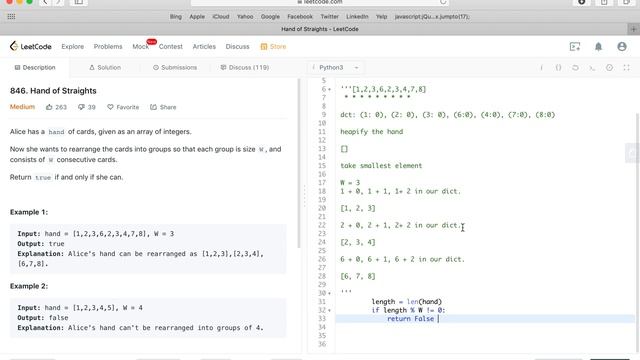Click the Apple bookmark
Image resolution: width=640 pixels, height=360 pixels.
[197, 17]
